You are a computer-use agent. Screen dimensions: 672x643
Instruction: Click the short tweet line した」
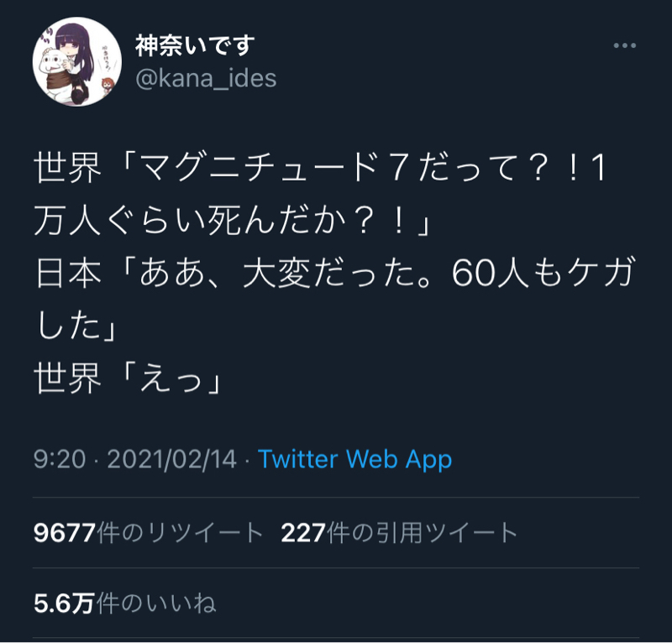point(76,326)
